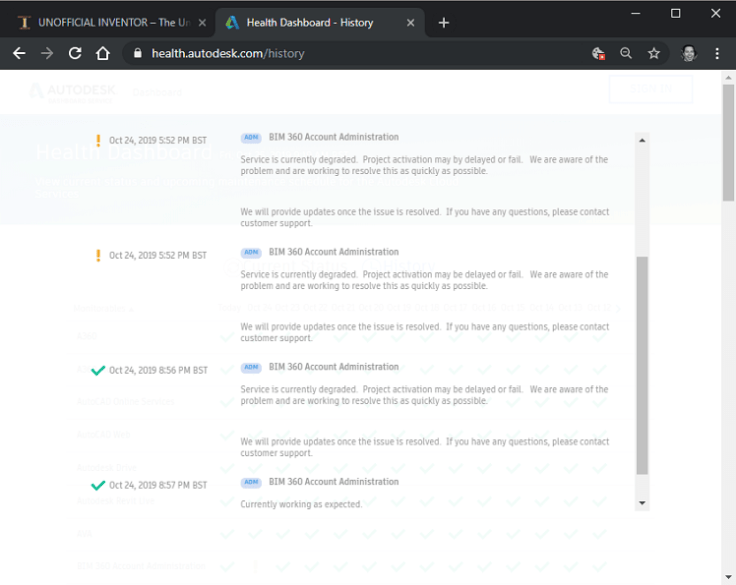Click 'Currently working as expected.' text
The image size is (736, 585).
[301, 504]
